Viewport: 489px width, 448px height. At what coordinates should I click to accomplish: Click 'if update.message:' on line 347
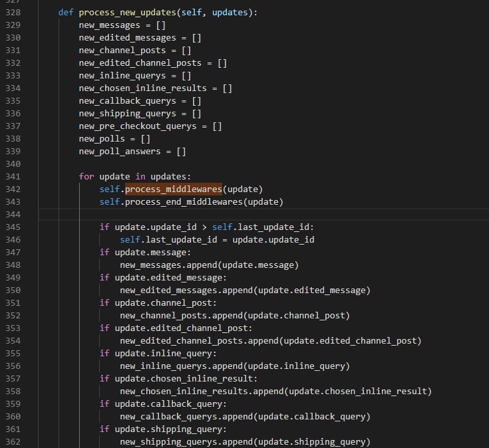coord(145,253)
